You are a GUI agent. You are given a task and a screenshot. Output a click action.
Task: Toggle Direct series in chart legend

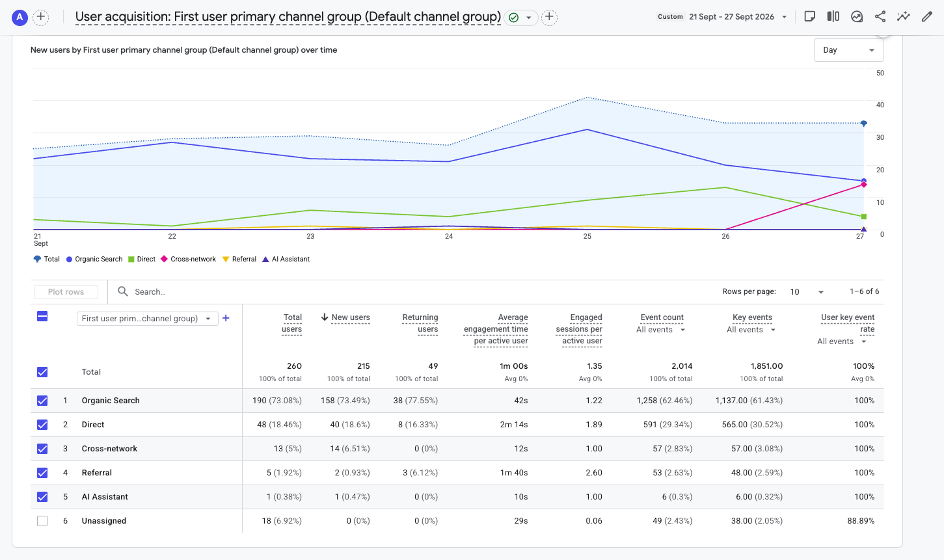point(142,259)
